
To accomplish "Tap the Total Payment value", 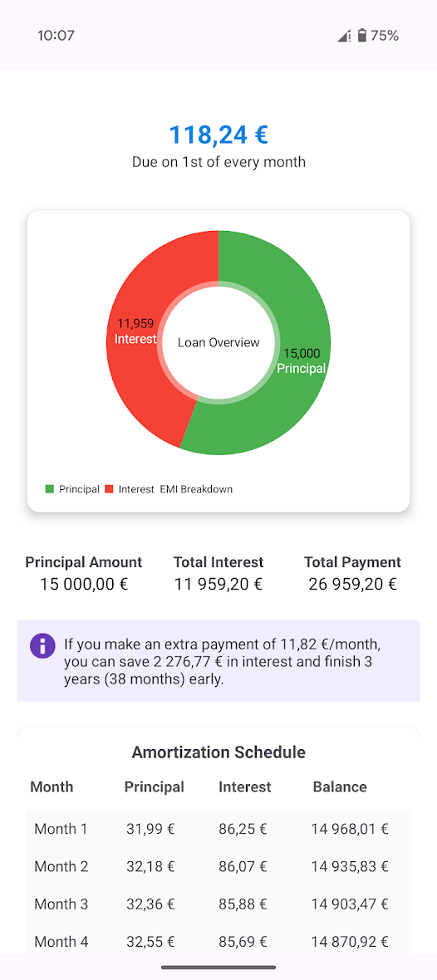I will (352, 585).
